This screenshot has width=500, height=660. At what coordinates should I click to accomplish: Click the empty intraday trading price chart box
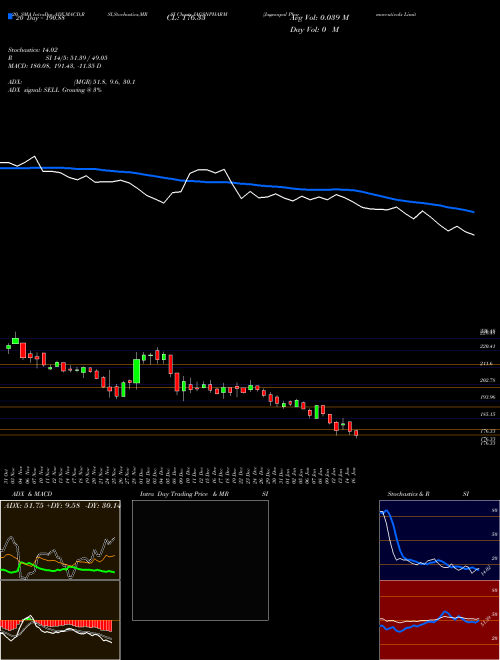click(x=200, y=560)
